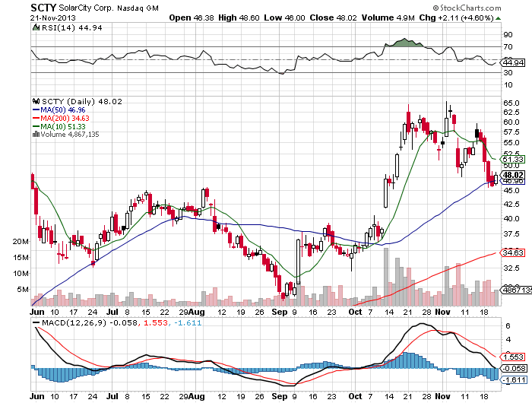
Task: Click the RSI(14) 44.94 legend text
Action: pyautogui.click(x=71, y=28)
